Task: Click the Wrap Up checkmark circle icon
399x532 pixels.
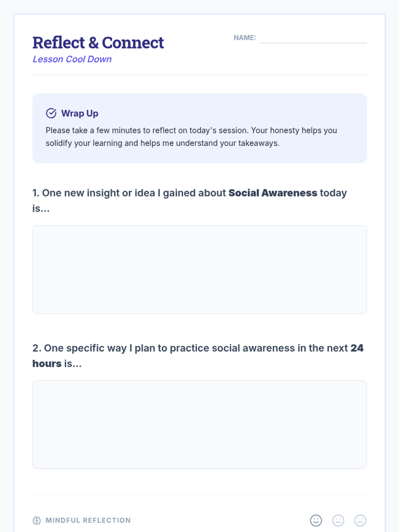Action: (51, 113)
